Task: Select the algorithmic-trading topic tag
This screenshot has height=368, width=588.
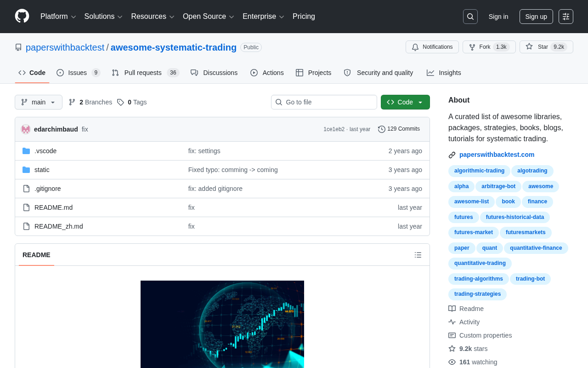Action: [x=479, y=171]
